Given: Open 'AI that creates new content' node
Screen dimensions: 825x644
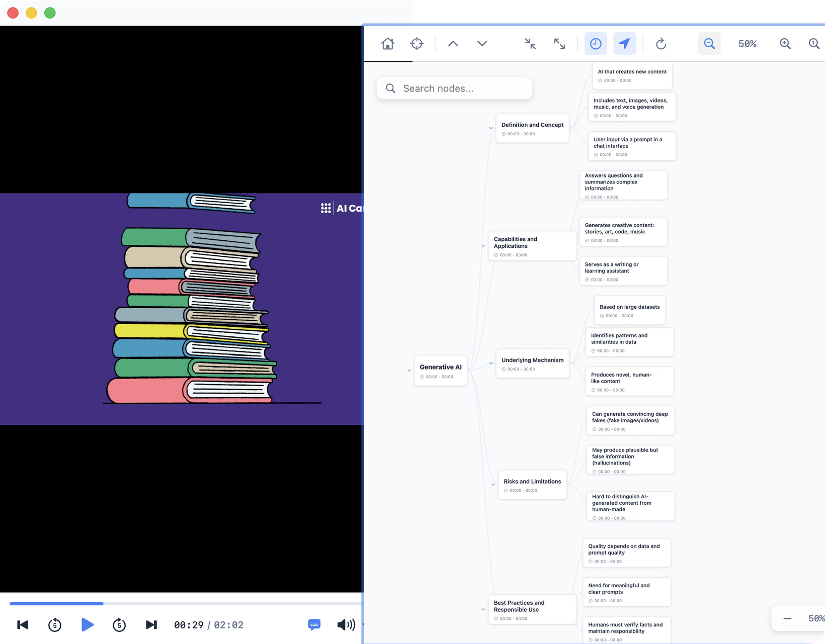Looking at the screenshot, I should pos(632,75).
